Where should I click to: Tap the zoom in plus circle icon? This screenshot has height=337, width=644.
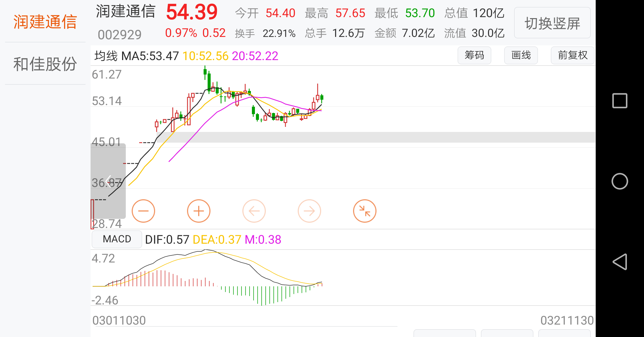coord(199,211)
